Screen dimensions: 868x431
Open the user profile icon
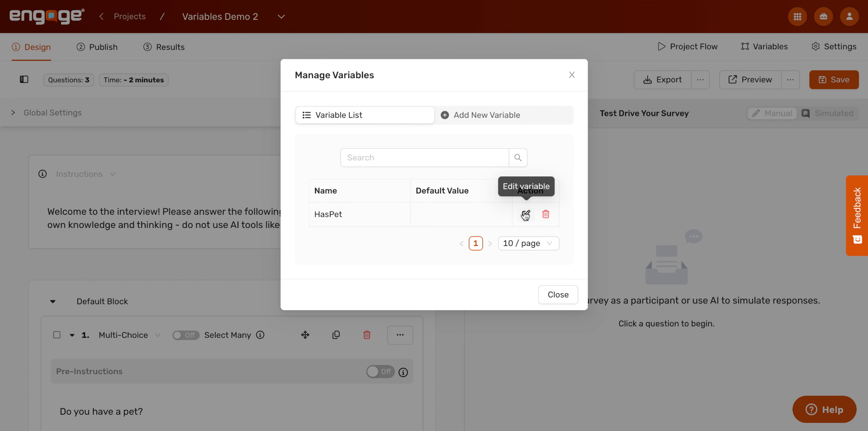click(849, 17)
